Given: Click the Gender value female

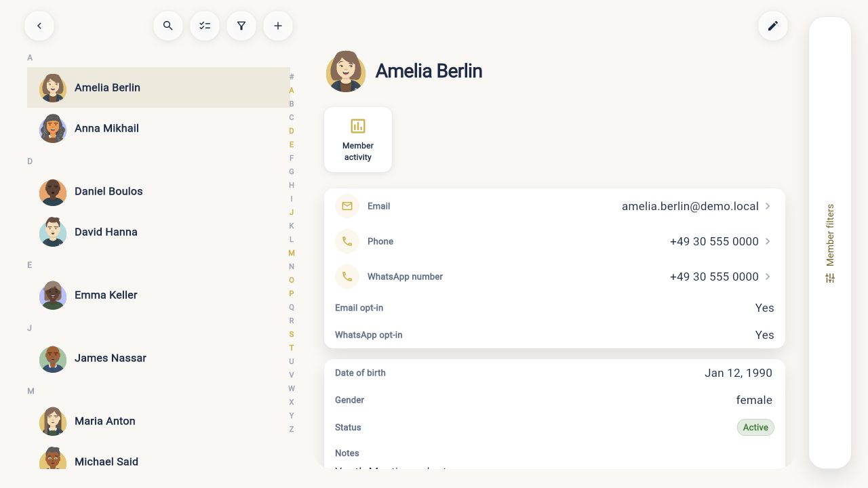Looking at the screenshot, I should tap(754, 400).
